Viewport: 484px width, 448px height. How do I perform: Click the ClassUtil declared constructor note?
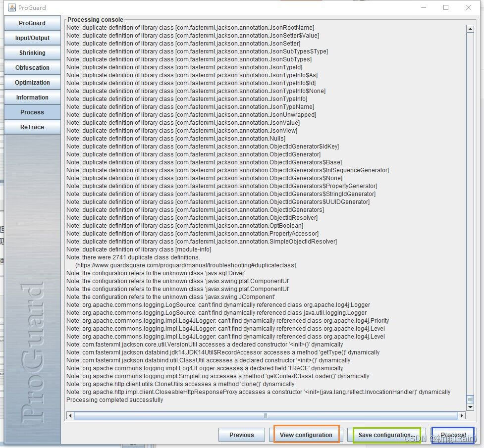tap(209, 360)
